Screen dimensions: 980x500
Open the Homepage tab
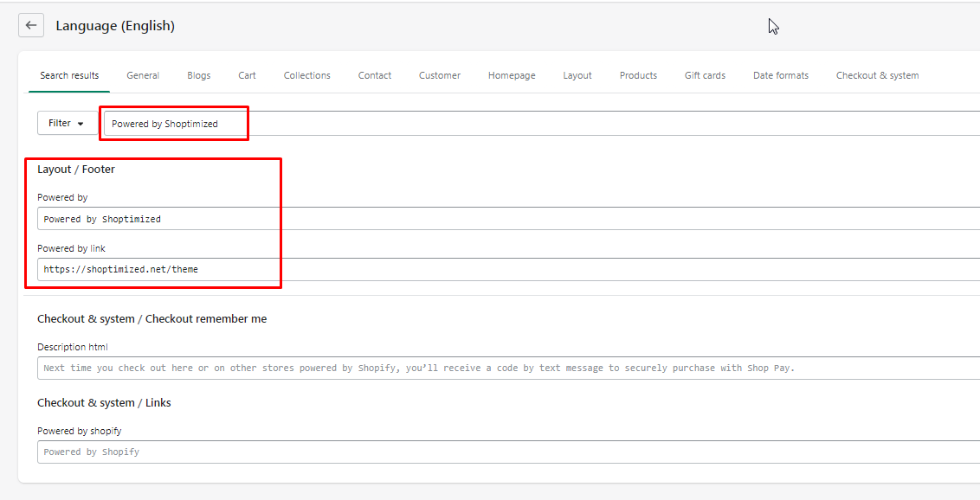click(x=512, y=75)
